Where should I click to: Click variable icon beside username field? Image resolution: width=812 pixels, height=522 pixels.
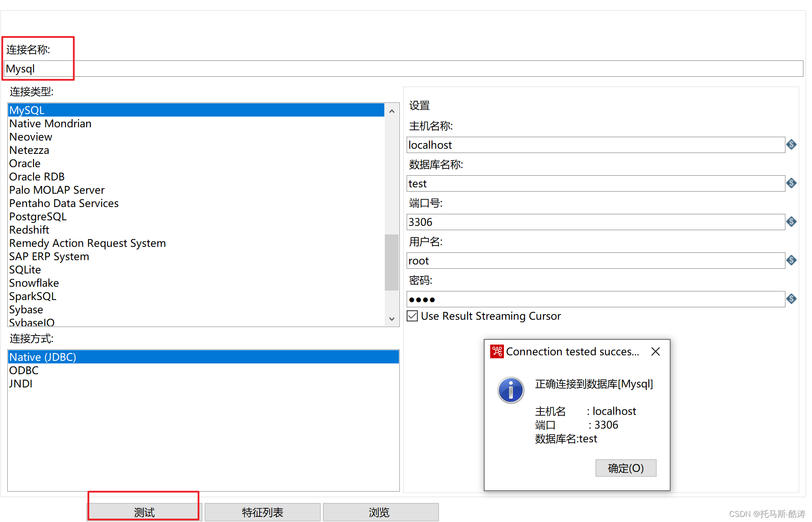(x=791, y=261)
